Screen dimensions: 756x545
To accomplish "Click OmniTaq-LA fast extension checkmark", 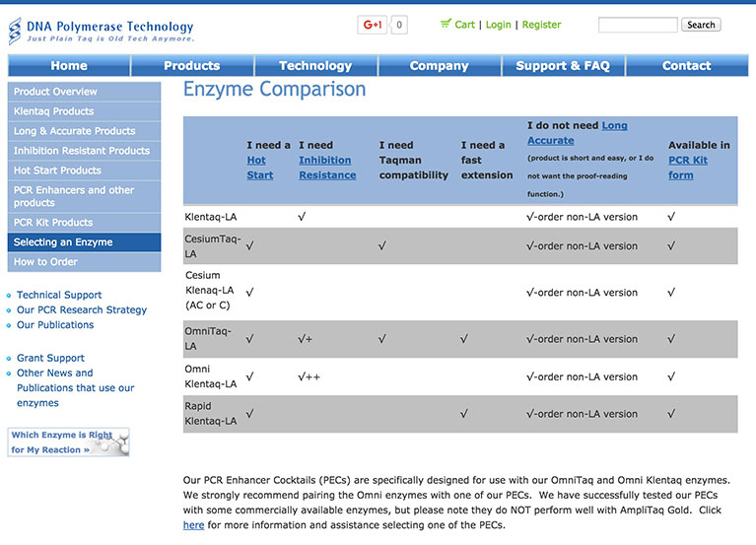I will pyautogui.click(x=464, y=339).
